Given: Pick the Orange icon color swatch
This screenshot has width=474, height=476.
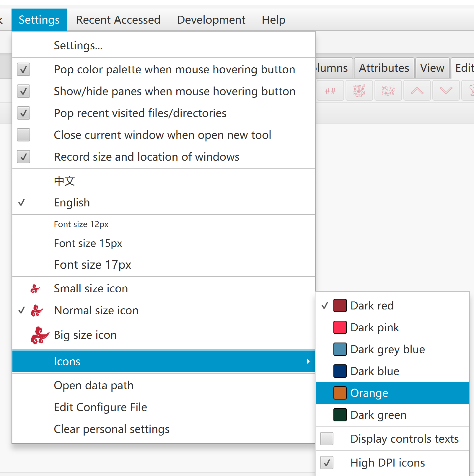Looking at the screenshot, I should pos(340,393).
